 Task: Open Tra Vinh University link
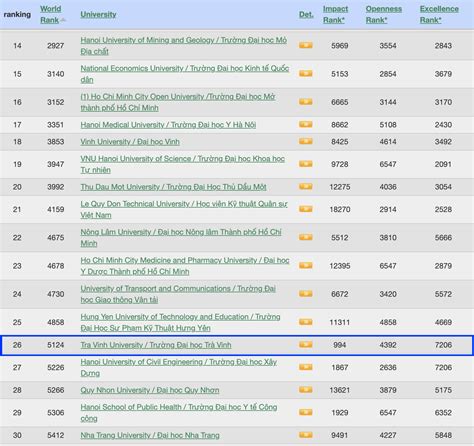156,345
